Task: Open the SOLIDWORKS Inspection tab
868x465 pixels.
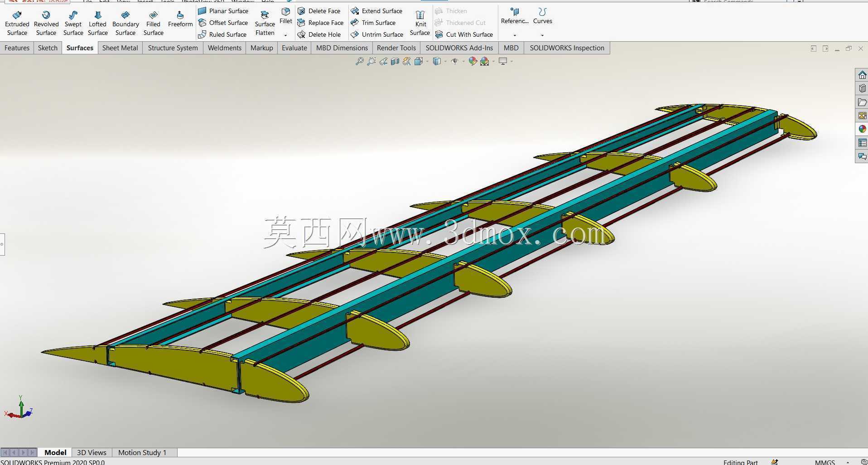Action: (x=567, y=48)
